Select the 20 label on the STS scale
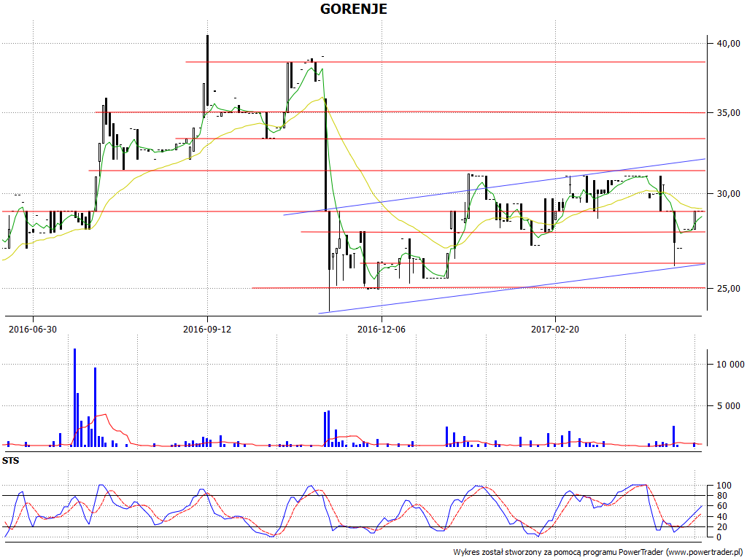The image size is (747, 560). point(721,526)
